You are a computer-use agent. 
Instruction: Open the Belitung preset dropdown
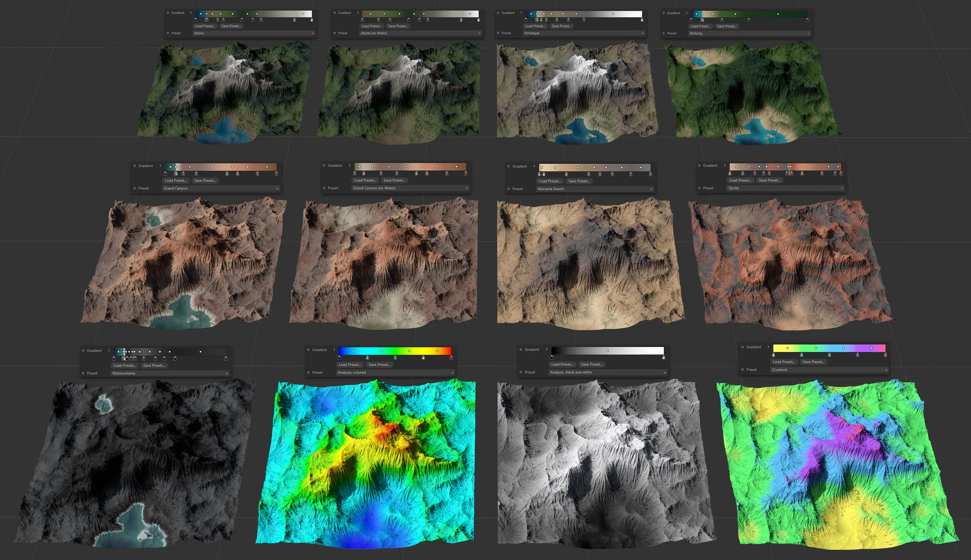point(749,33)
